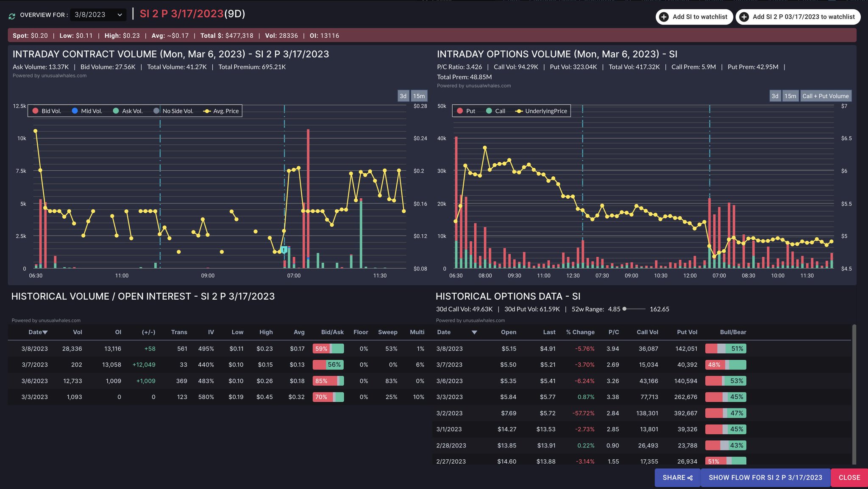This screenshot has height=489, width=868.
Task: Click the SHARE button
Action: pyautogui.click(x=677, y=477)
